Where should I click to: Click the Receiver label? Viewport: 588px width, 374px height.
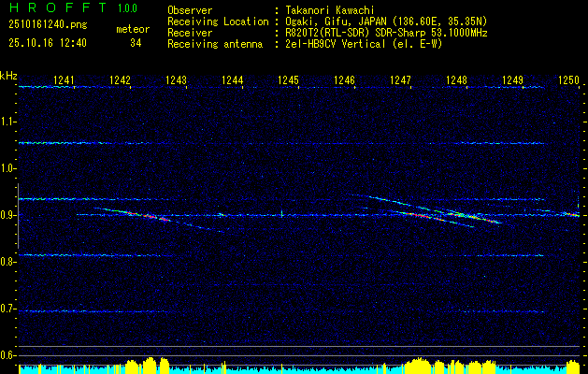tap(190, 33)
